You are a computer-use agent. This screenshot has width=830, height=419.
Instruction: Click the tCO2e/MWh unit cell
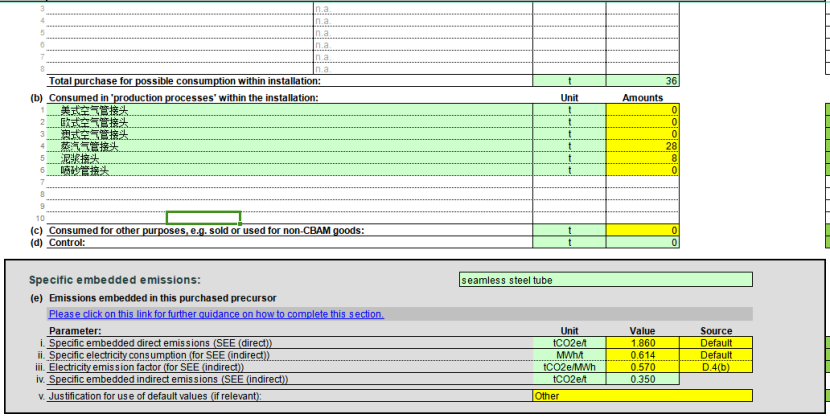click(x=569, y=367)
